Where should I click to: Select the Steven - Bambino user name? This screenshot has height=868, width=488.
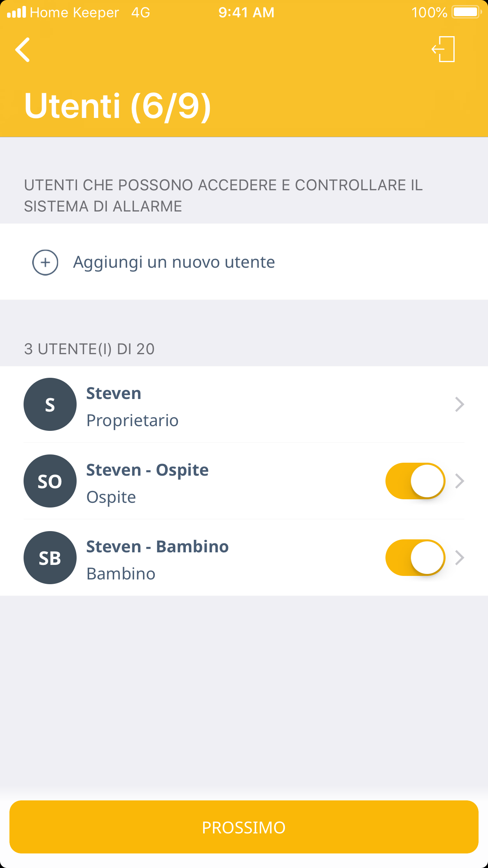157,546
